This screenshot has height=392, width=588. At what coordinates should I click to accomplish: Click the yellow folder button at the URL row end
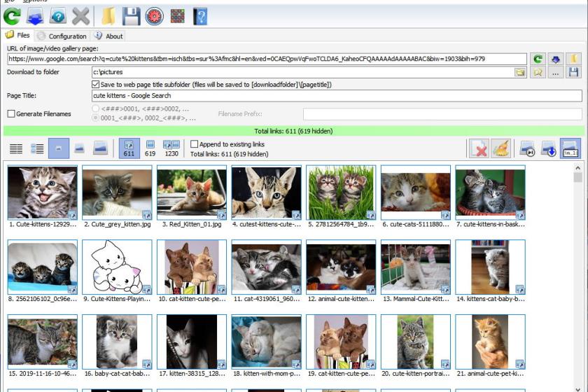574,59
